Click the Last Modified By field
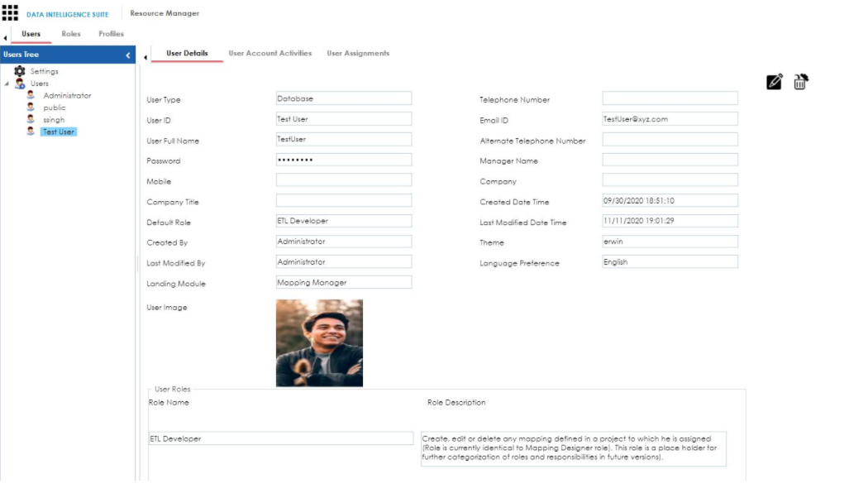 (344, 262)
